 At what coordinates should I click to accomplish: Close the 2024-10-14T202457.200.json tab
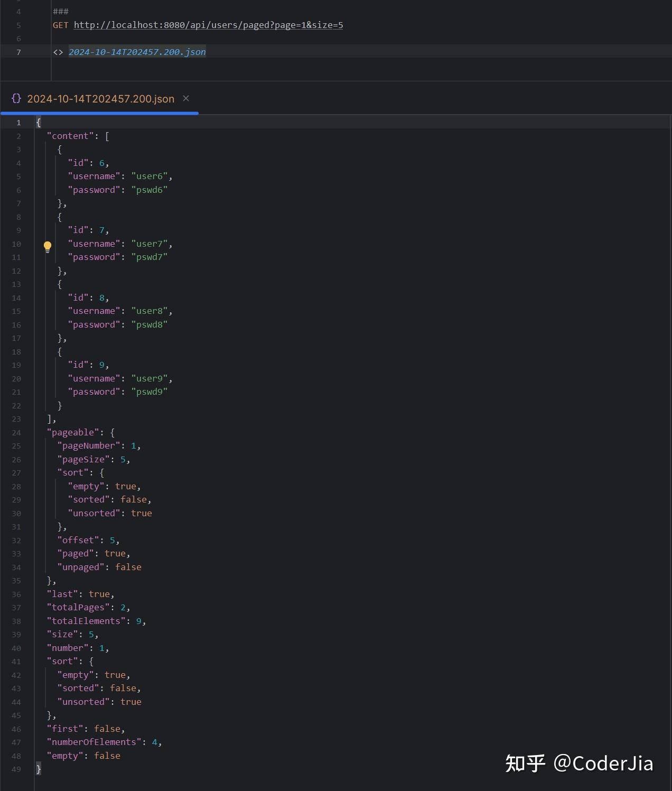[186, 98]
